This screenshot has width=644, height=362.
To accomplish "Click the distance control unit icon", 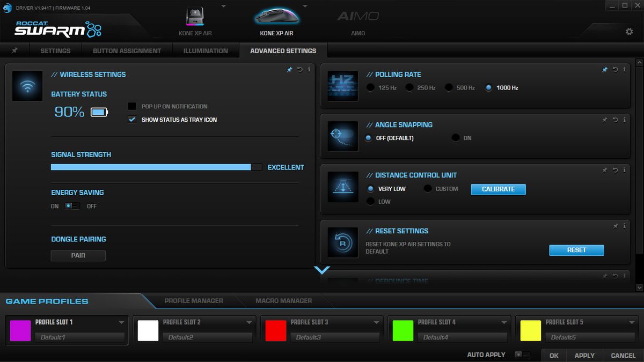I will click(343, 187).
